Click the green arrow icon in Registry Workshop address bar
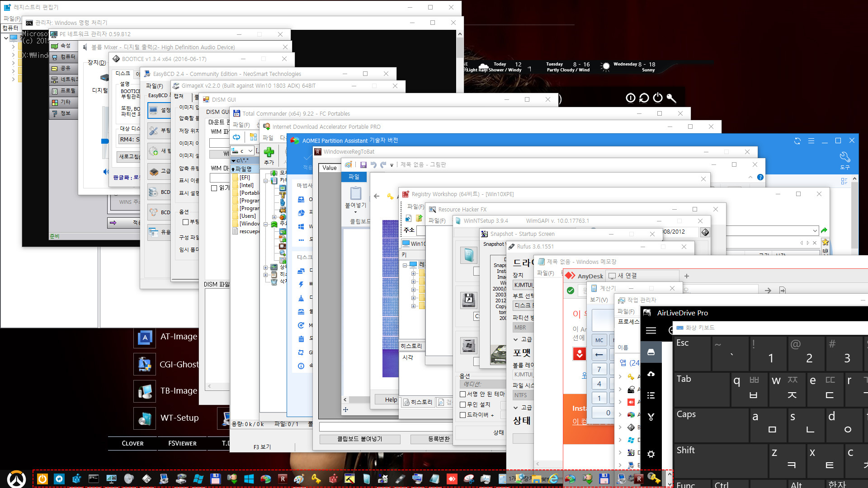 point(824,231)
